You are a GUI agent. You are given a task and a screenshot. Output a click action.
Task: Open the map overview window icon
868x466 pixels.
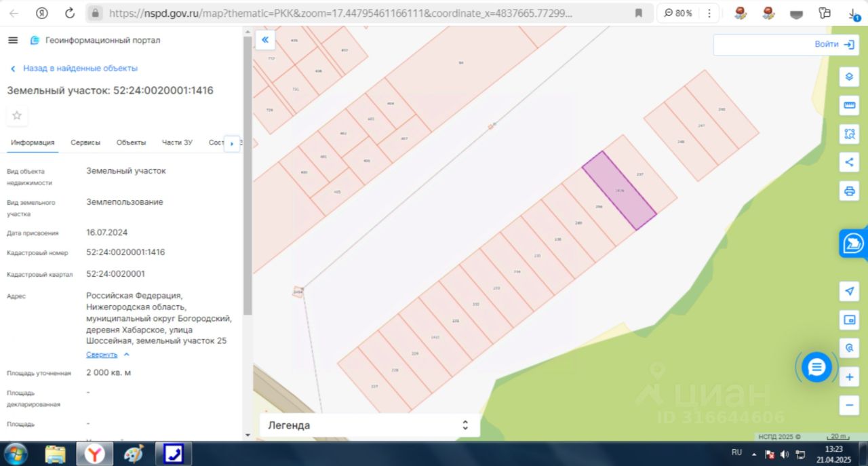point(849,319)
